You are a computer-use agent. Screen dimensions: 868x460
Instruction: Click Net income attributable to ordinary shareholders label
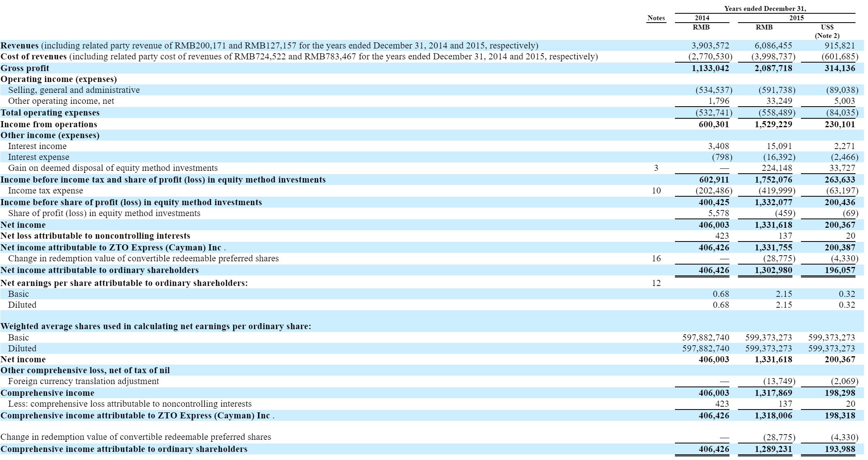[x=100, y=270]
